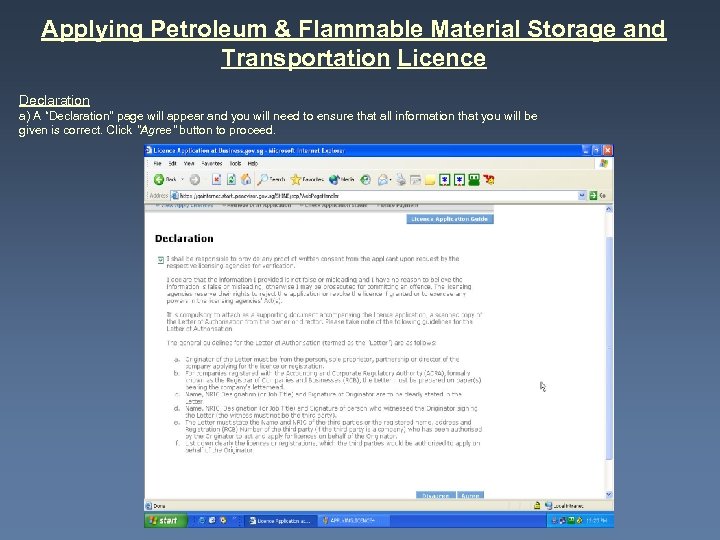Click the Refresh page icon

pos(231,180)
